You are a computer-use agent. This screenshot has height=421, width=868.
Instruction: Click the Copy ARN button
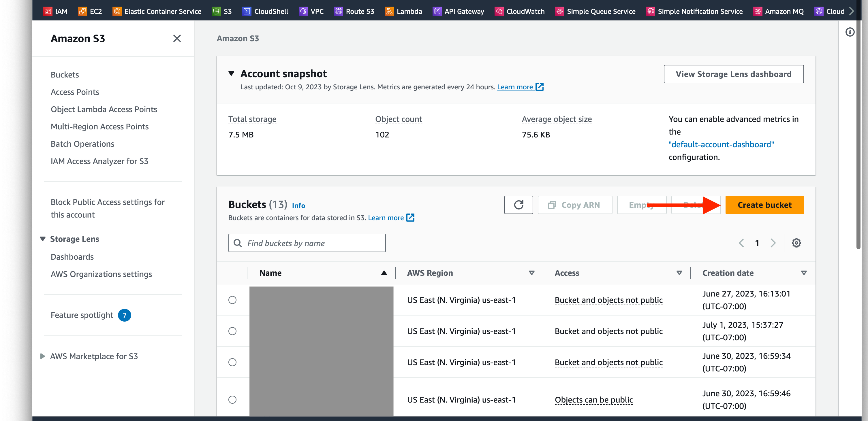click(x=575, y=205)
